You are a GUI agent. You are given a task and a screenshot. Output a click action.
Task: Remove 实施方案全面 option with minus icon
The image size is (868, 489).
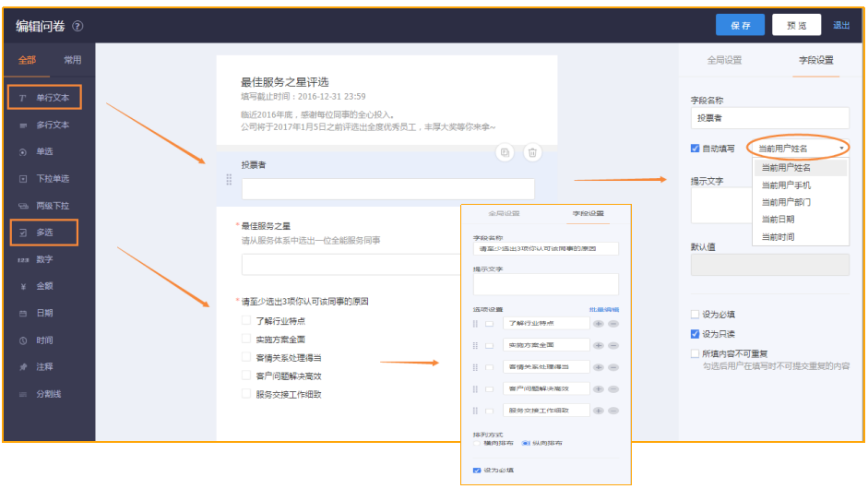[x=613, y=345]
